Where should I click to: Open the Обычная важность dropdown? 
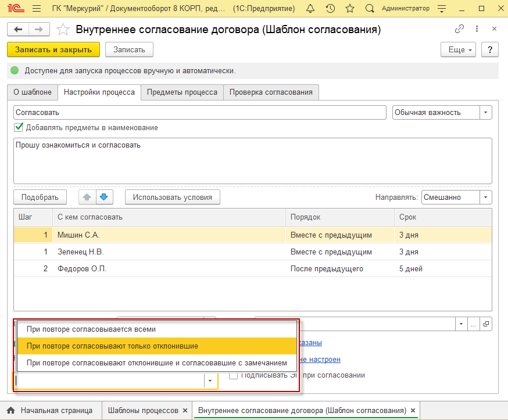click(485, 112)
